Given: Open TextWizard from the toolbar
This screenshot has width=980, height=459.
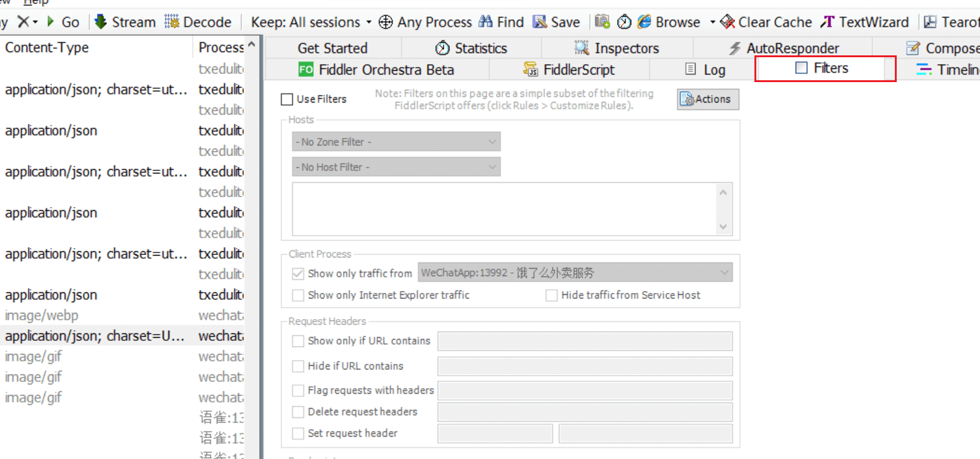Looking at the screenshot, I should pos(827,22).
